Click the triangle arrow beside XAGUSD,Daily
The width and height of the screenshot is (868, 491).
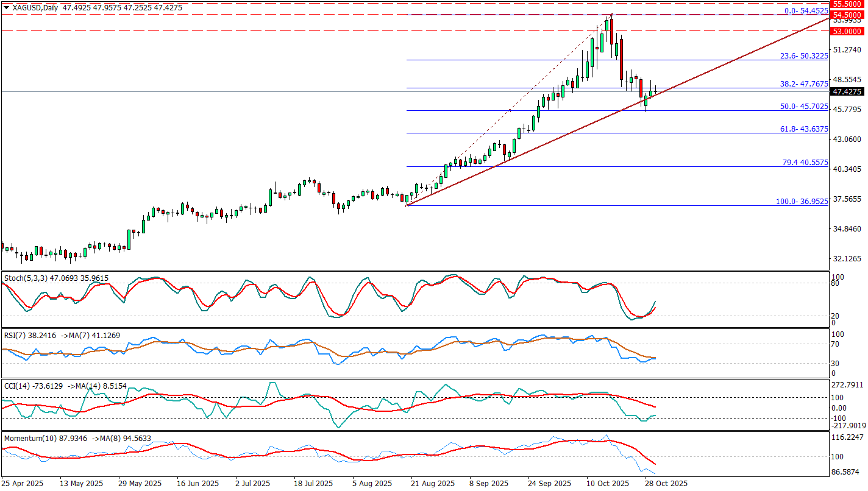[x=5, y=7]
